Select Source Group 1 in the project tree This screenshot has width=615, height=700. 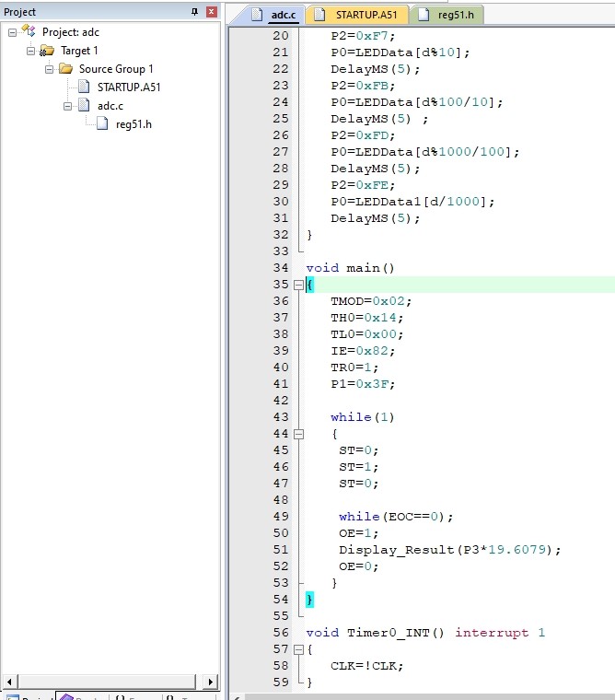click(116, 69)
